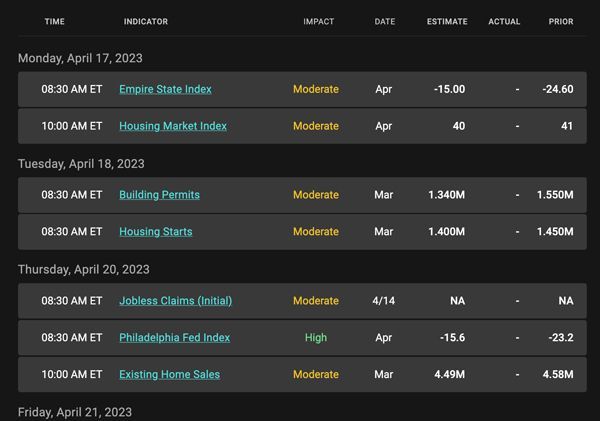Select the Tuesday, April 18, 2023 heading

pyautogui.click(x=81, y=164)
